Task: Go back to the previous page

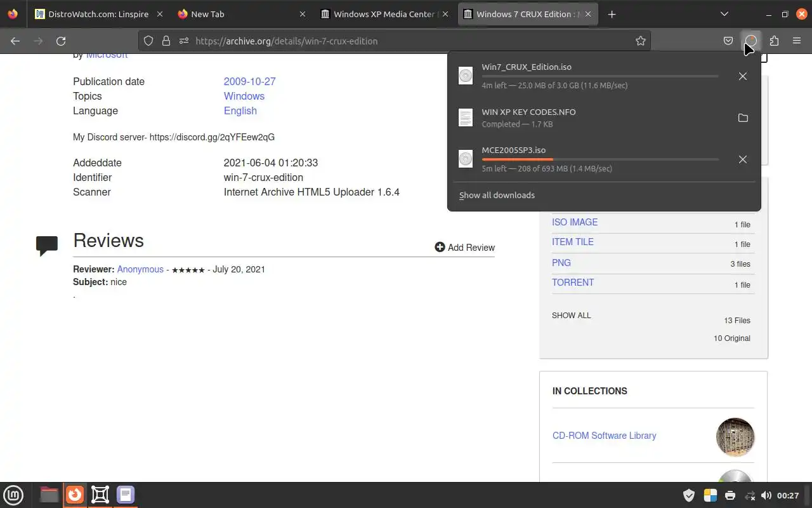Action: point(15,41)
